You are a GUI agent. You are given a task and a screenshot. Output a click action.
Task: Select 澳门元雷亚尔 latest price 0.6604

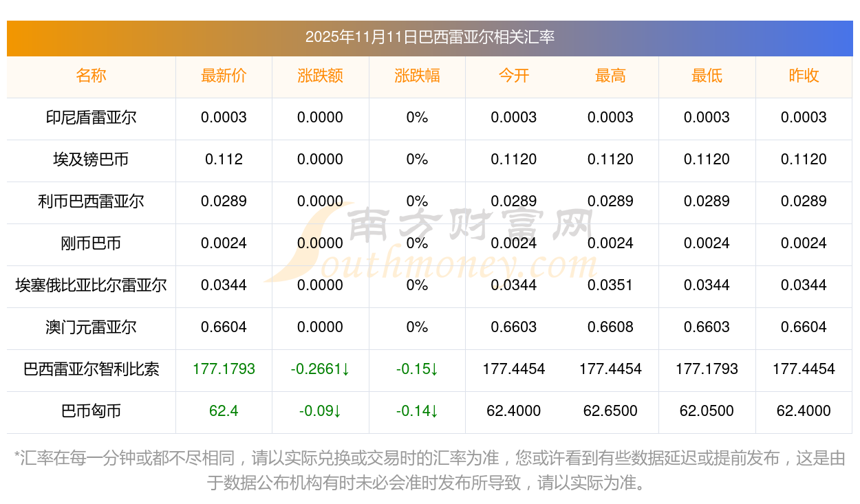pos(224,327)
